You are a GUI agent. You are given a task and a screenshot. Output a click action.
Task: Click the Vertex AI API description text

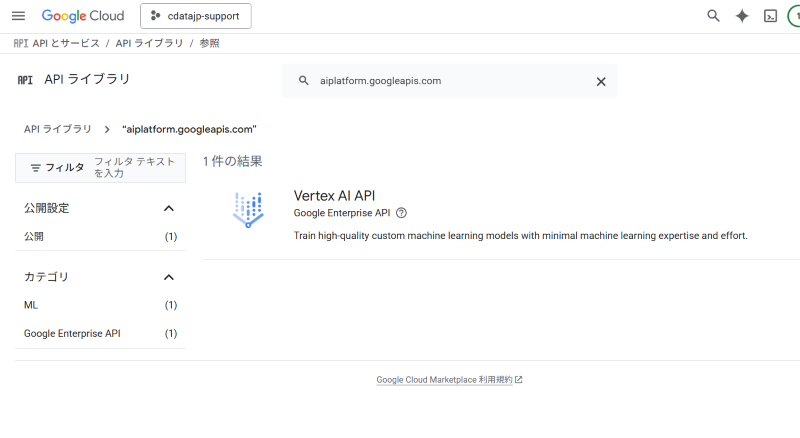[x=520, y=235]
